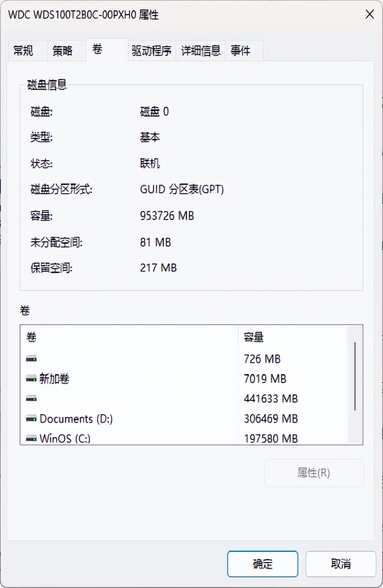Image resolution: width=383 pixels, height=588 pixels.
Task: Select the WinOS (C:) volume row
Action: (65, 438)
